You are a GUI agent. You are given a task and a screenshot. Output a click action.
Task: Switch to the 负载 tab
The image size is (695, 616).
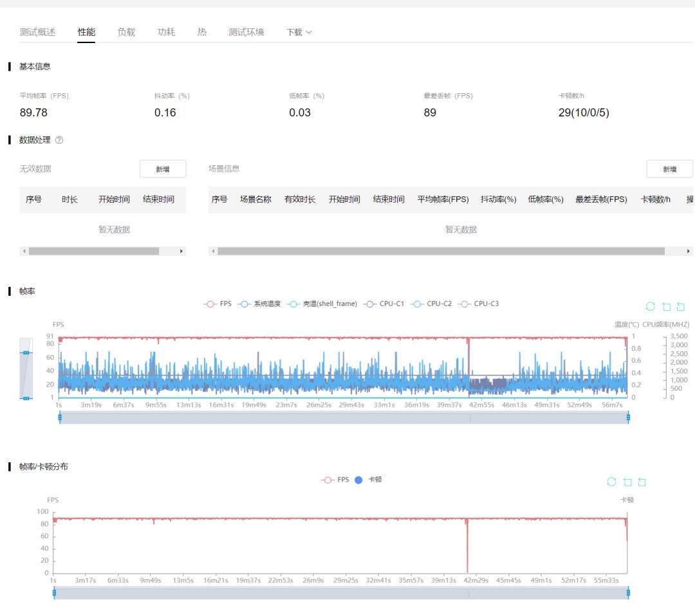tap(126, 32)
